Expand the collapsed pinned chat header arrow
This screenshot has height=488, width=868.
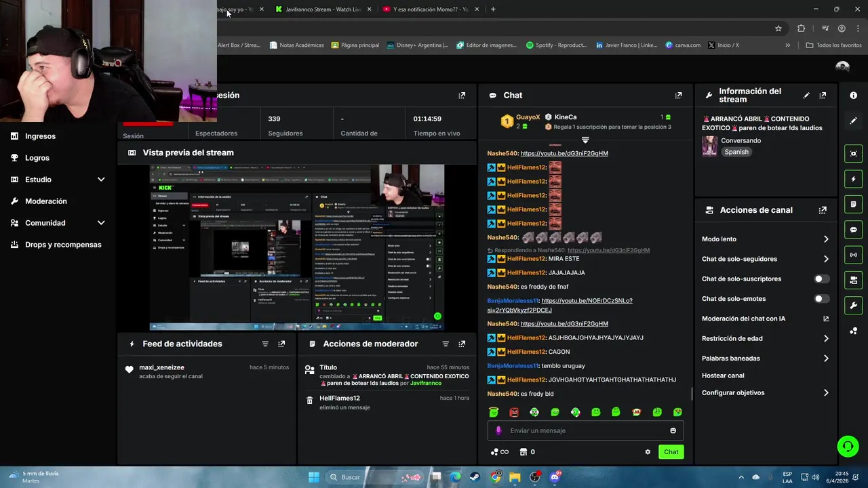point(585,140)
